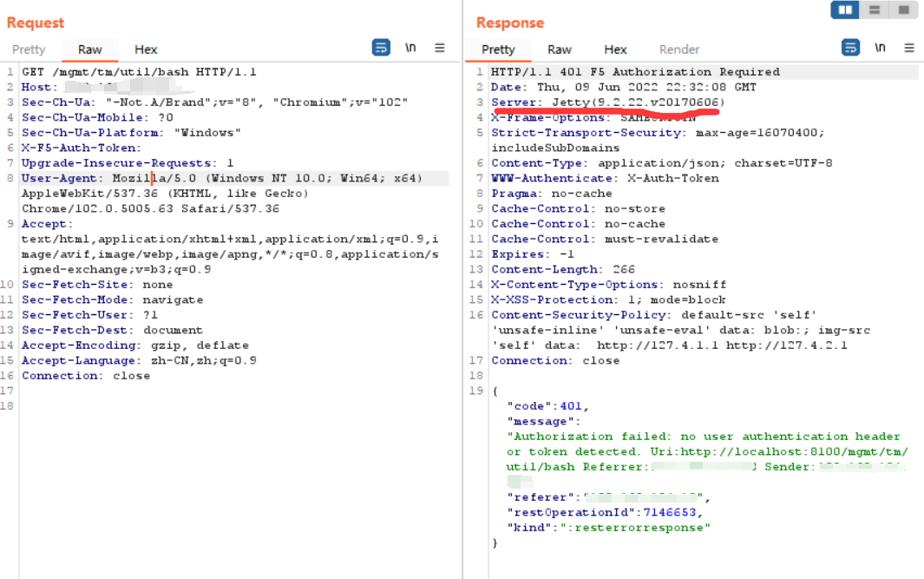Open the Response editor hamburger menu

908,49
